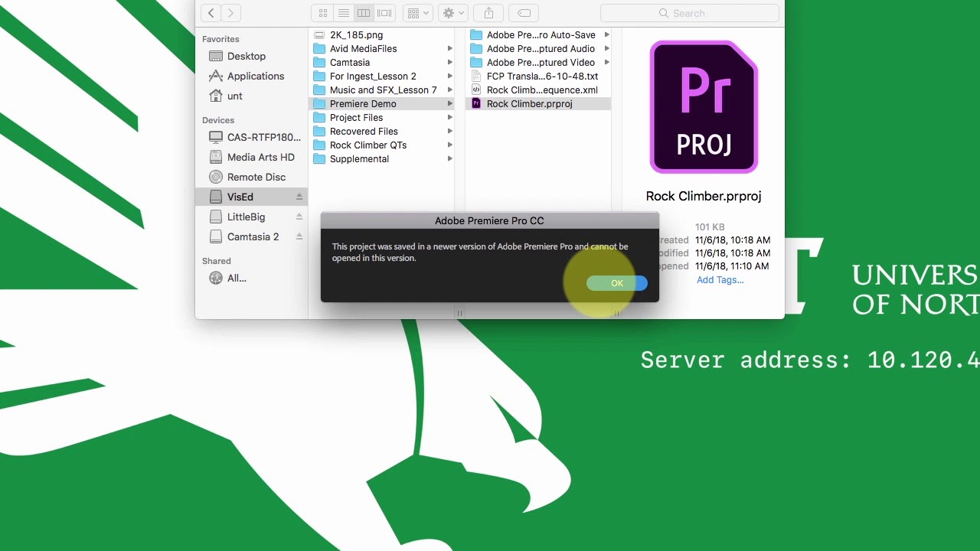Screen dimensions: 980x551
Task: Focus the Finder Search field
Action: [x=689, y=13]
